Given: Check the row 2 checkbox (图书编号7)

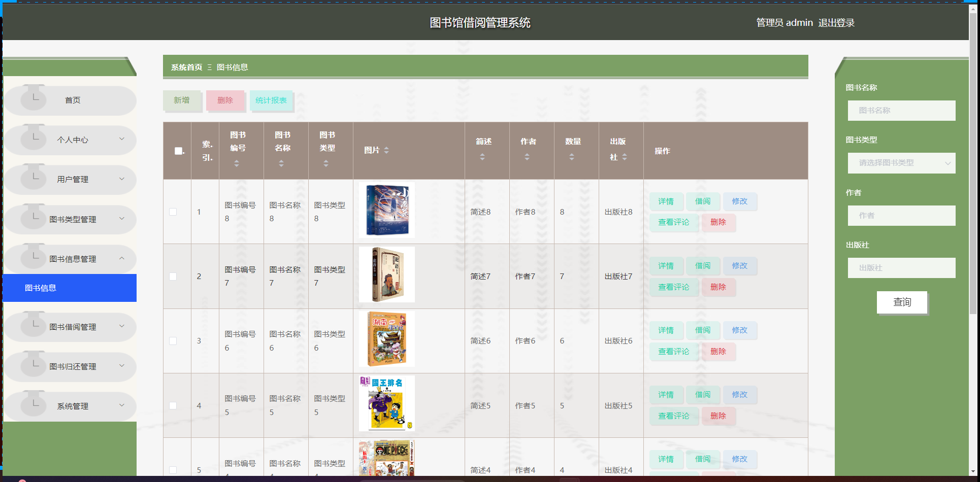Looking at the screenshot, I should coord(173,277).
